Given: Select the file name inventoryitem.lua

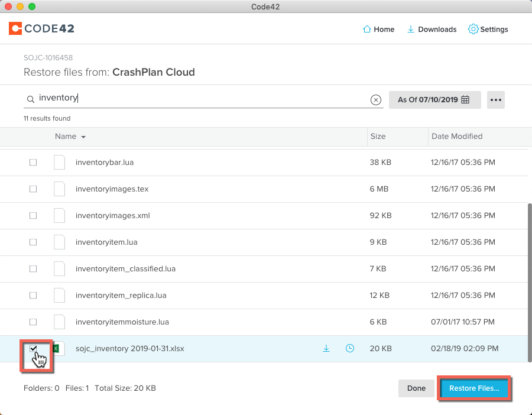Looking at the screenshot, I should (x=106, y=242).
